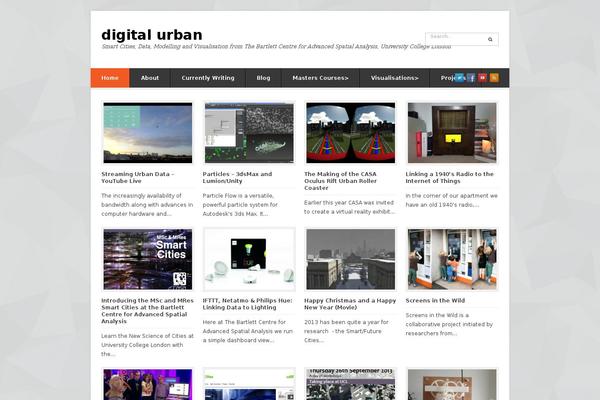Open Streaming Urban Data YouTube Live thumbnail

[148, 133]
